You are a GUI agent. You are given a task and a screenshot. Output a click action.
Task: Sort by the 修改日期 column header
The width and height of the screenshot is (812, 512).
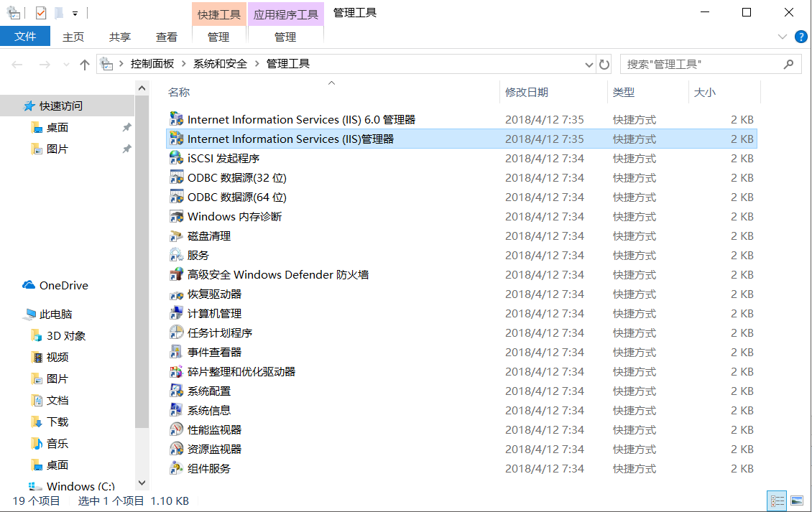pos(527,92)
